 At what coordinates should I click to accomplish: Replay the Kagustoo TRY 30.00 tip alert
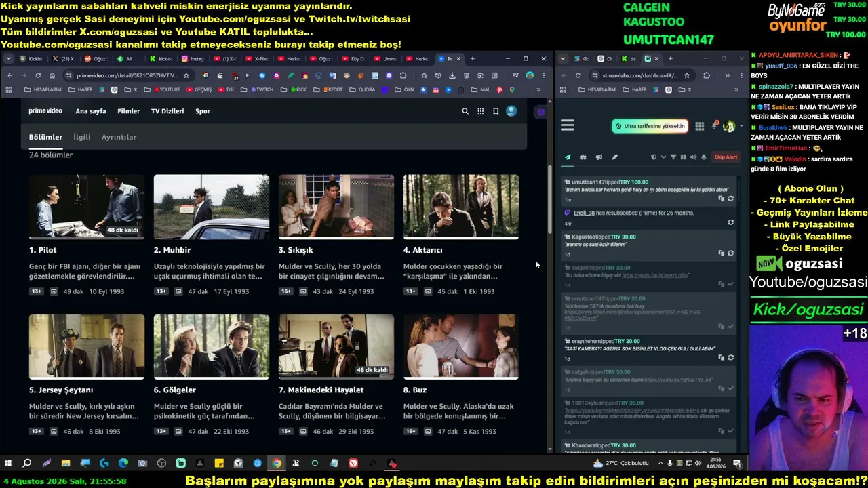(730, 253)
